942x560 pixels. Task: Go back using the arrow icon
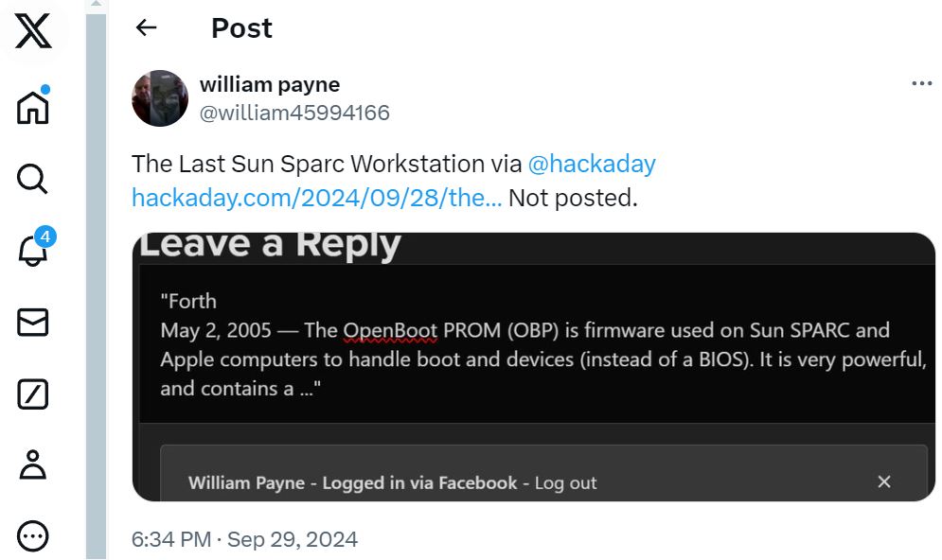tap(146, 27)
